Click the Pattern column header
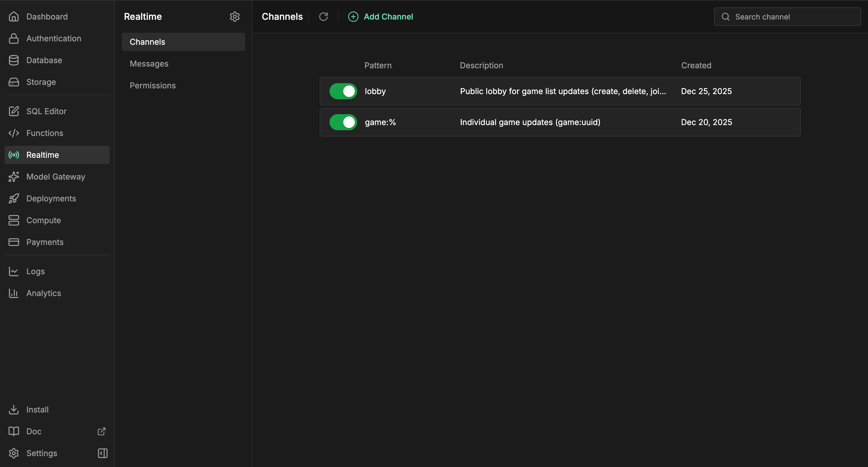The image size is (868, 467). tap(378, 65)
